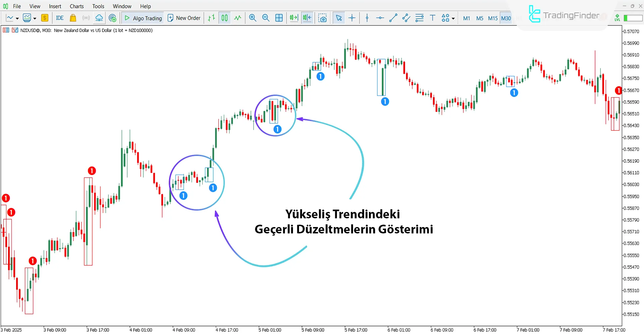The height and width of the screenshot is (334, 644).
Task: Draw a trendline using the trendline tool
Action: [393, 18]
